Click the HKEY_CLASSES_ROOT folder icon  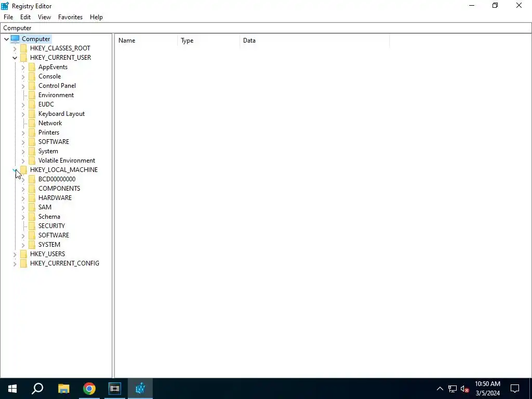[x=23, y=48]
